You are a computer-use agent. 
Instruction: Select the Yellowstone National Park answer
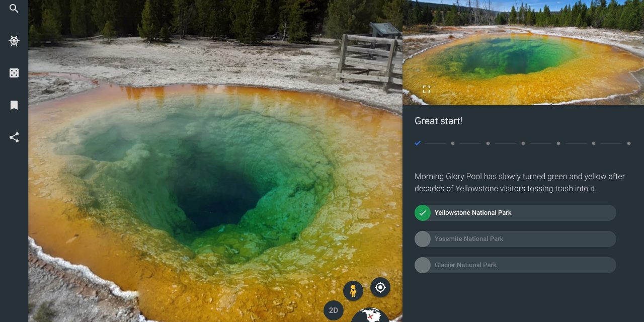[515, 213]
